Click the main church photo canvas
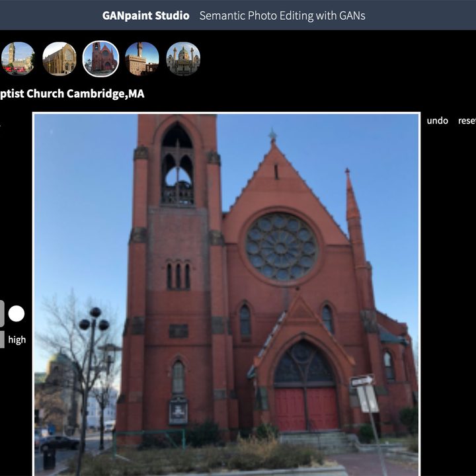The image size is (476, 476). point(227,294)
